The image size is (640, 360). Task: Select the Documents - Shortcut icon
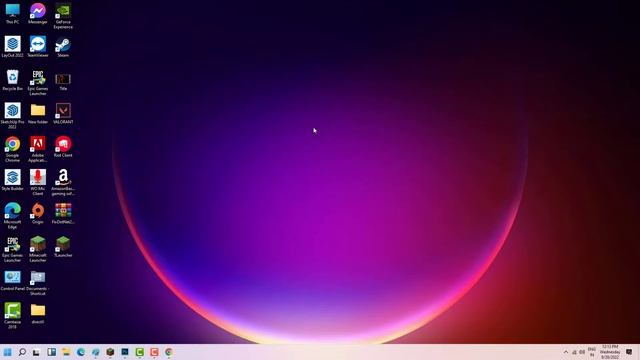38,282
